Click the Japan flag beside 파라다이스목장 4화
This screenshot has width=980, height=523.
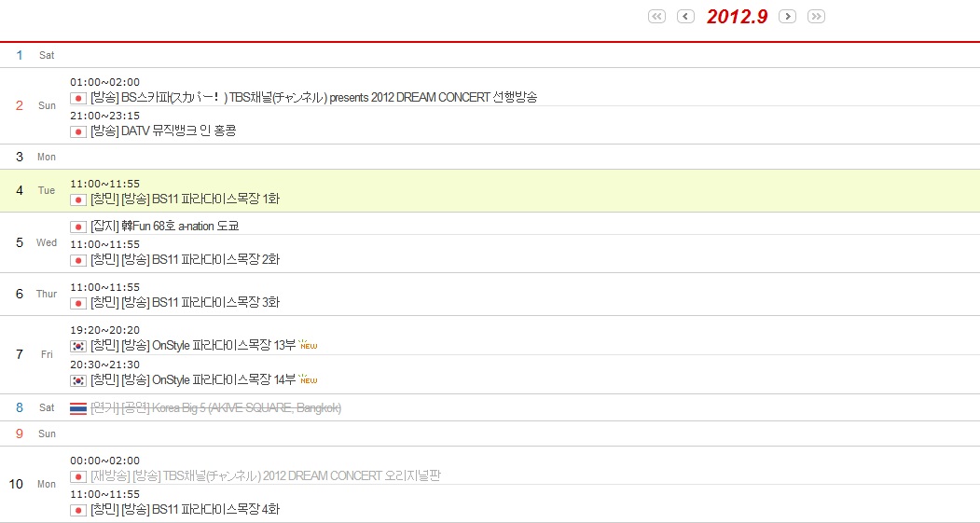tap(78, 511)
